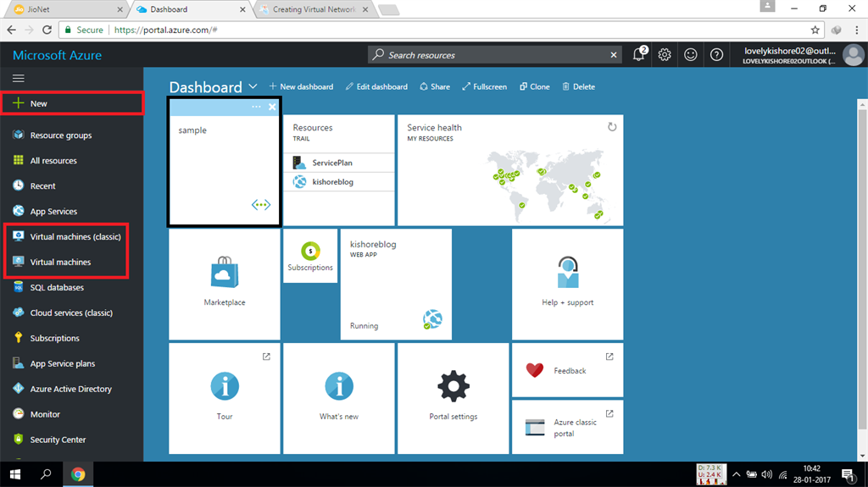Viewport: 868px width, 487px height.
Task: Open the Marketplace tile
Action: pos(224,284)
